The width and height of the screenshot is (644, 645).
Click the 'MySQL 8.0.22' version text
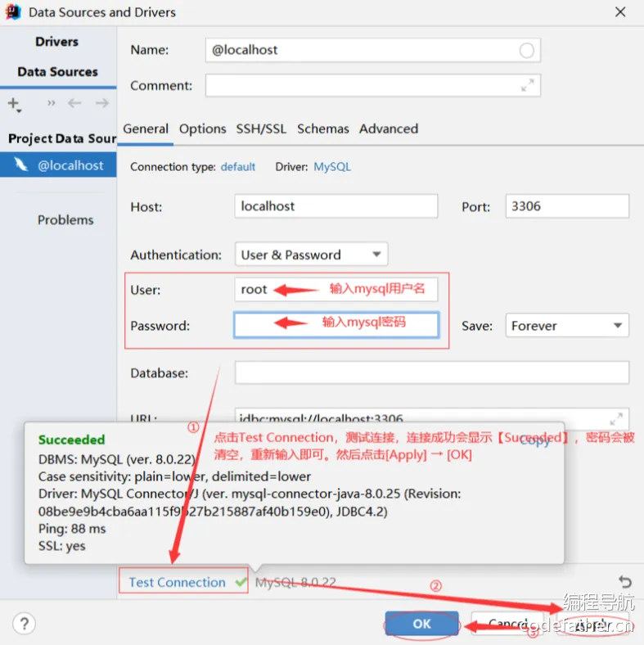pos(295,582)
